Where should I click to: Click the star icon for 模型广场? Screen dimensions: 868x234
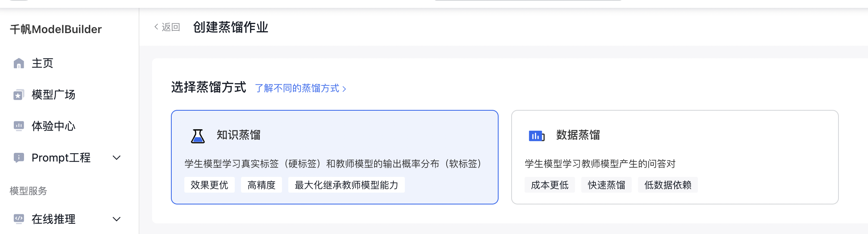click(19, 95)
